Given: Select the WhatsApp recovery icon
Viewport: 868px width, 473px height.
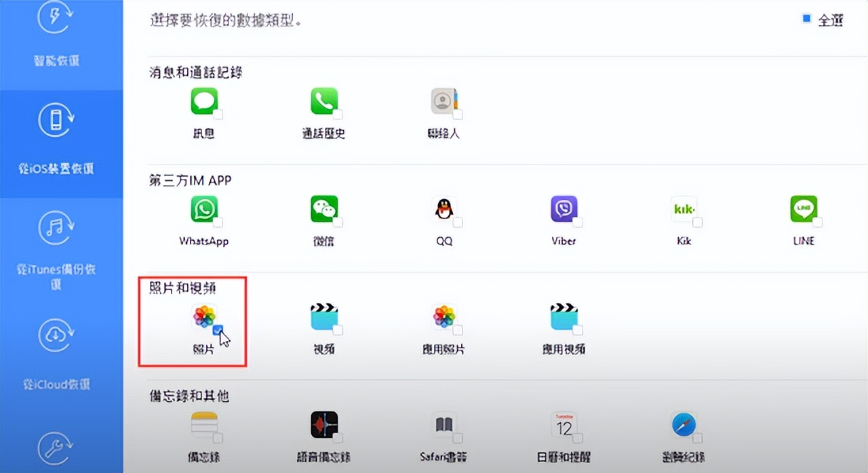Looking at the screenshot, I should pos(204,209).
